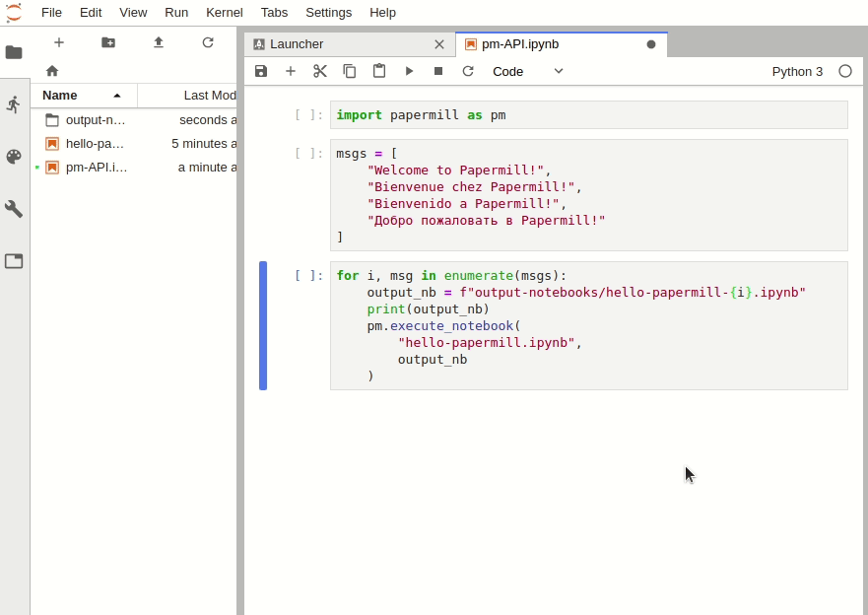The width and height of the screenshot is (868, 615).
Task: Switch to the pm-API.ipynb tab
Action: pyautogui.click(x=562, y=44)
